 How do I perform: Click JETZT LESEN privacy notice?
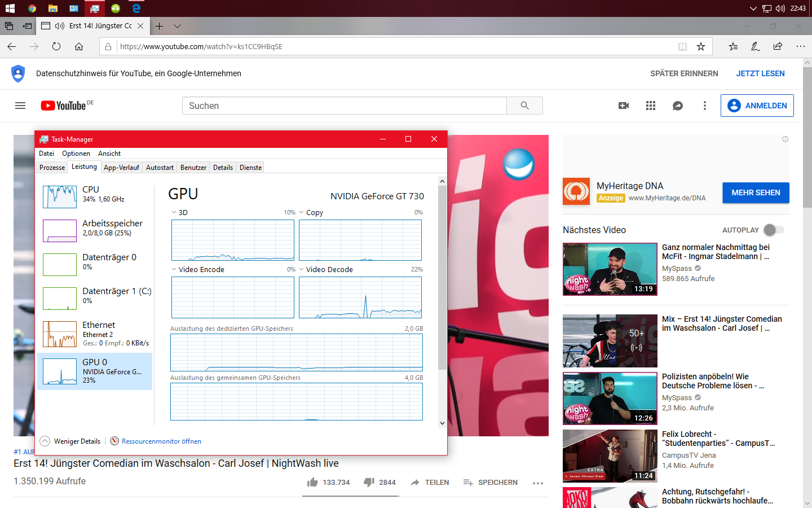coord(760,73)
